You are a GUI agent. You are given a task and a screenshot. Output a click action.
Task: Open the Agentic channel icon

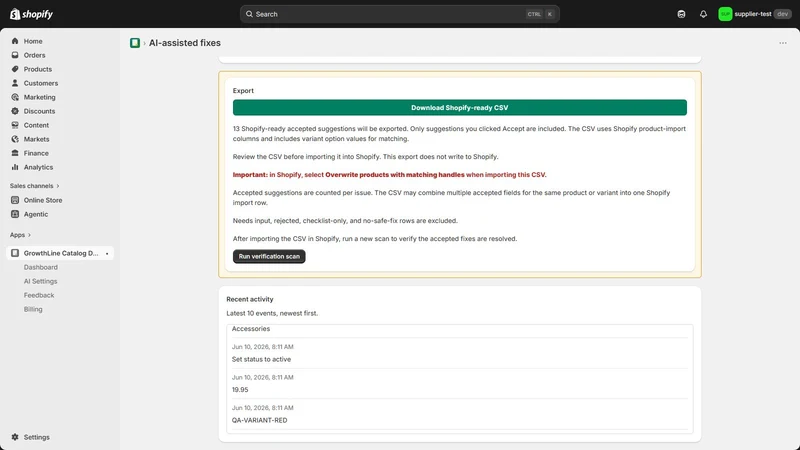click(15, 214)
